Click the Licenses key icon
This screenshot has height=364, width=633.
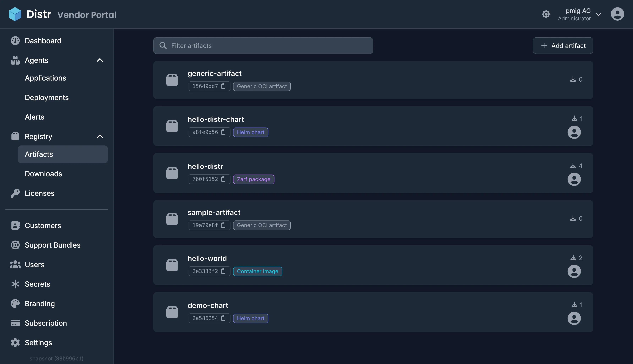pyautogui.click(x=15, y=193)
